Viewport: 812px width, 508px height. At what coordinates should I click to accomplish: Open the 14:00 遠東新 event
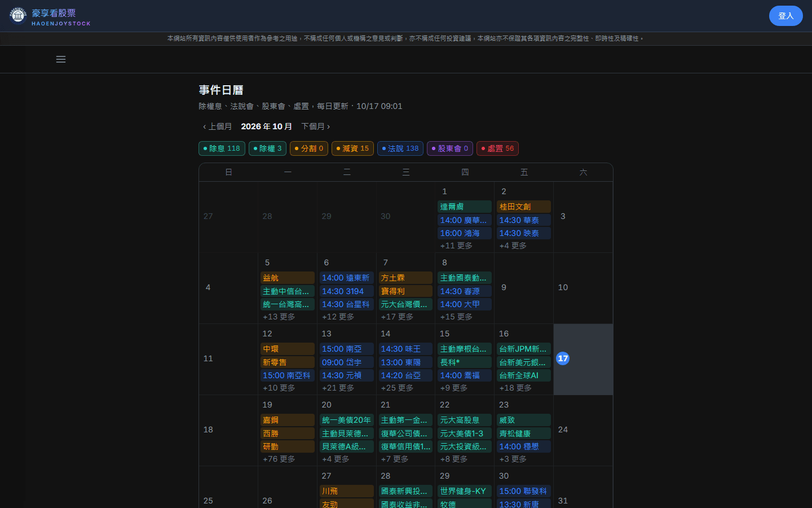(x=347, y=278)
